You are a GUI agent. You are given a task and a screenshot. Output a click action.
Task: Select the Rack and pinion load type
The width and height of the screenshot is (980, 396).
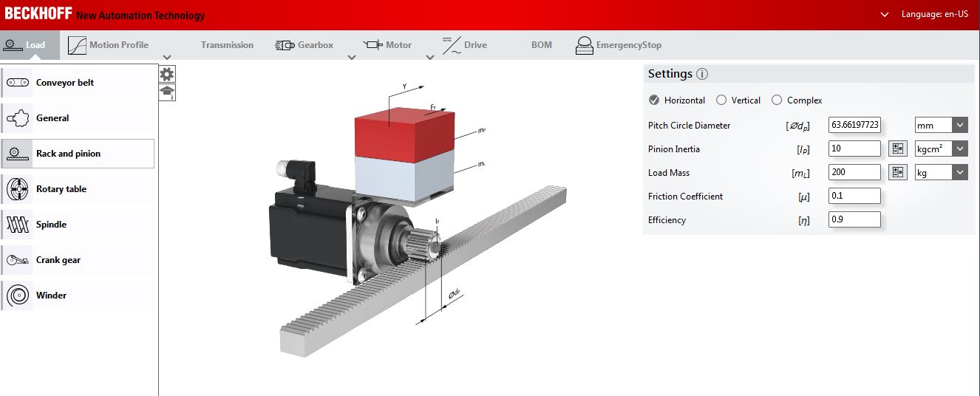point(78,154)
